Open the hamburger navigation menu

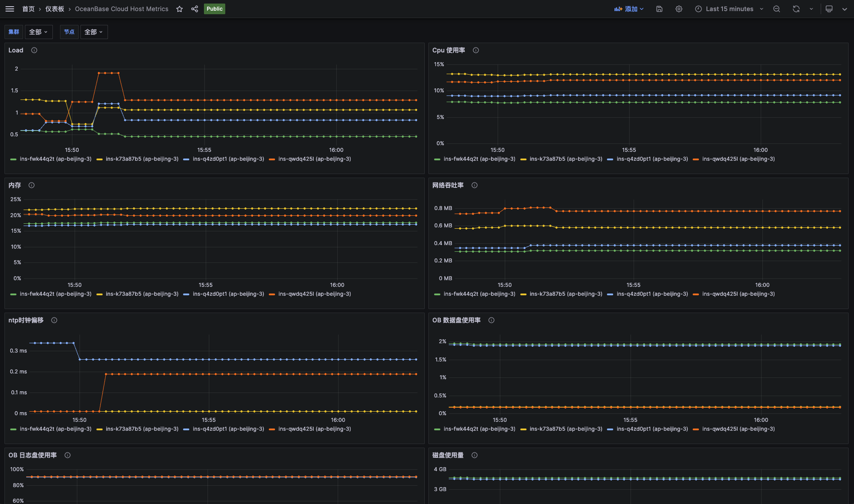pos(9,9)
